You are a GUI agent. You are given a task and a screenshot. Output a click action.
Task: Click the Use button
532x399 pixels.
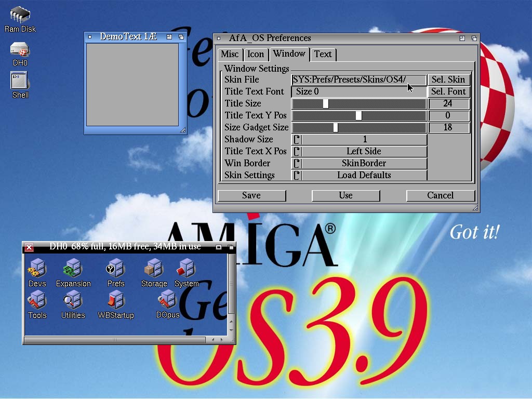pyautogui.click(x=345, y=195)
